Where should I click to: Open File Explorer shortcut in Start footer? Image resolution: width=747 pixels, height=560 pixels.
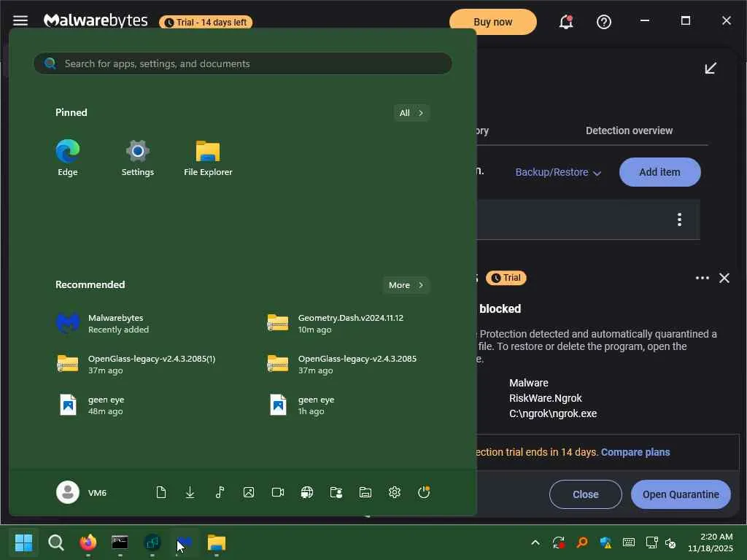point(365,492)
